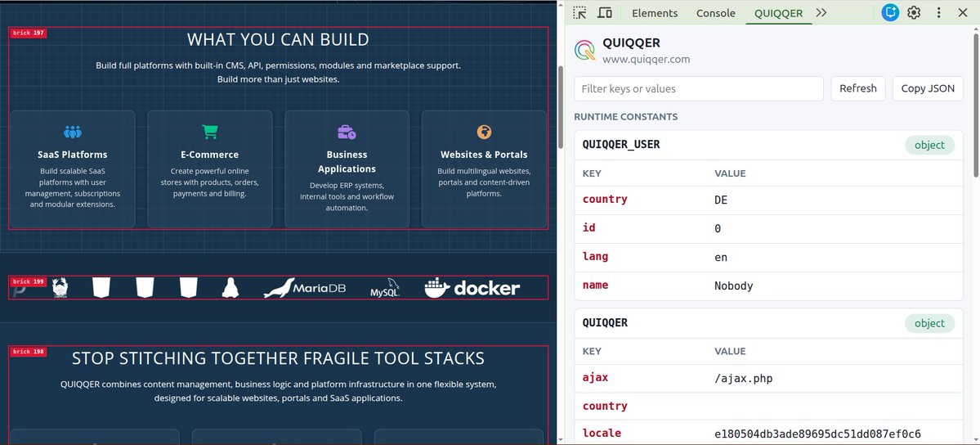Click the Websites & Portals globe icon
The width and height of the screenshot is (980, 445).
pyautogui.click(x=484, y=132)
